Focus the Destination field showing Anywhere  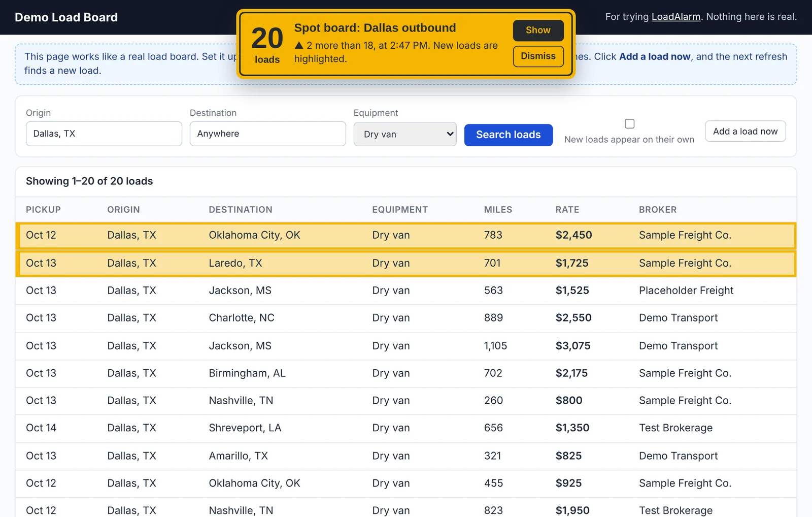267,134
